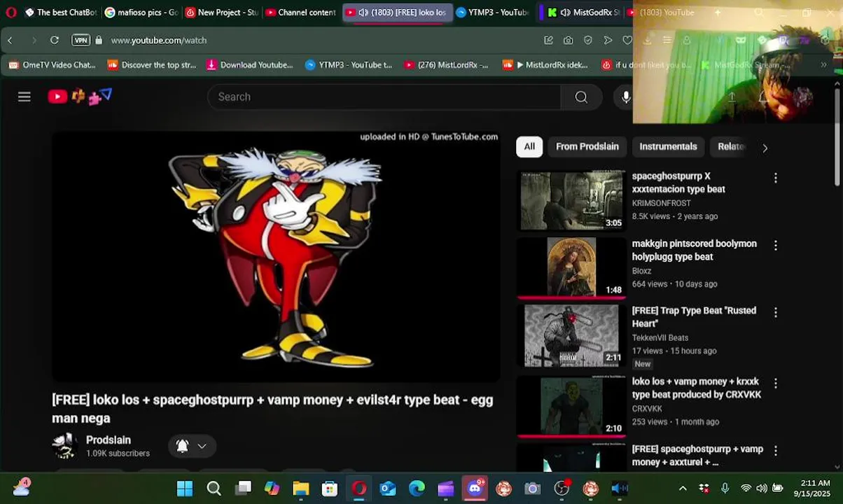Image resolution: width=843 pixels, height=504 pixels.
Task: Open YTMP3 - YouTube t... bookmark
Action: point(349,65)
